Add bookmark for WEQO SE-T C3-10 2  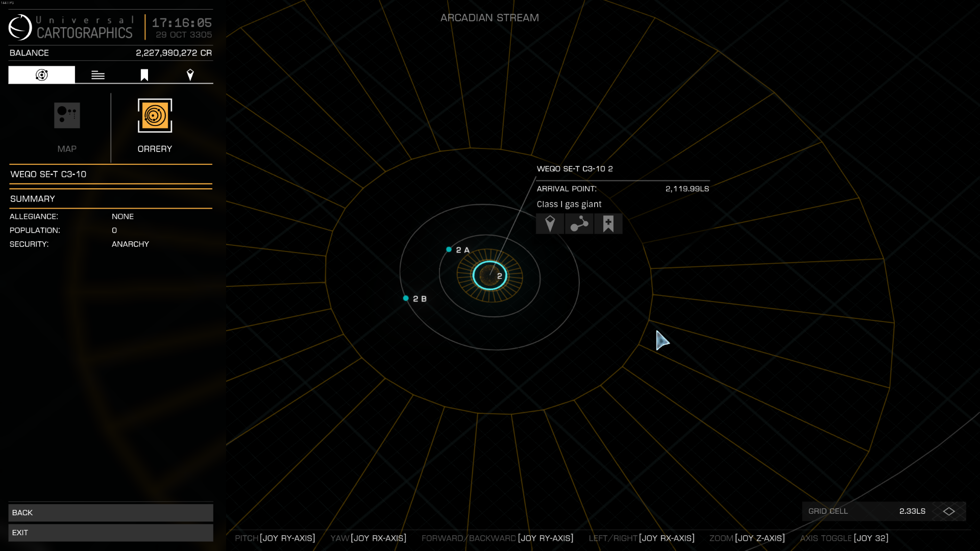[x=608, y=224]
